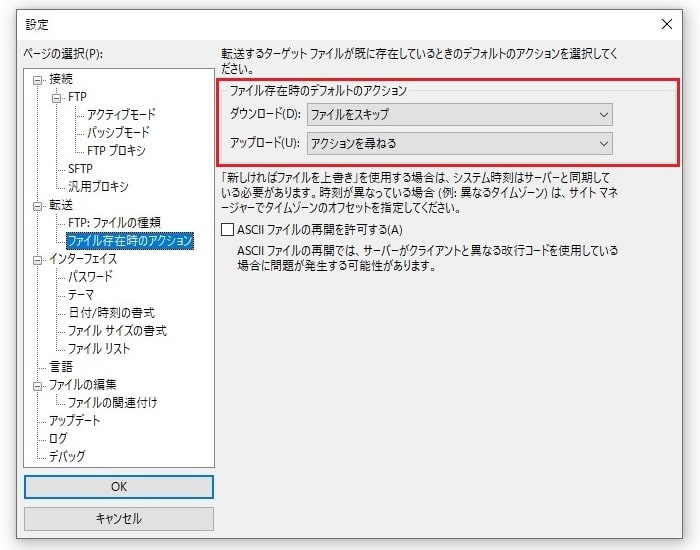Collapse the 接続 tree node
This screenshot has width=700, height=550.
[x=38, y=79]
